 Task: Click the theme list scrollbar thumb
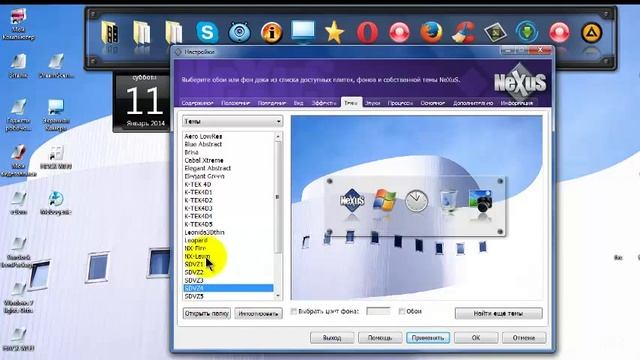[278, 197]
